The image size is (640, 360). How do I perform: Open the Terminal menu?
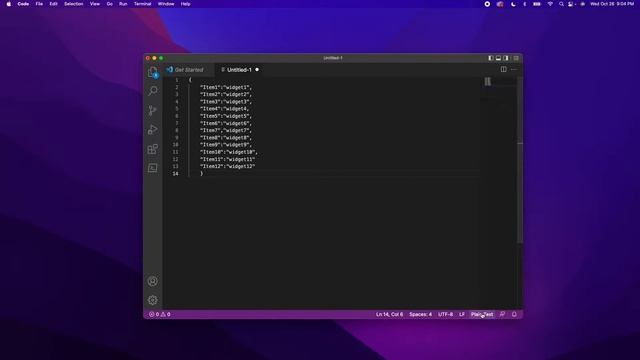click(x=142, y=4)
